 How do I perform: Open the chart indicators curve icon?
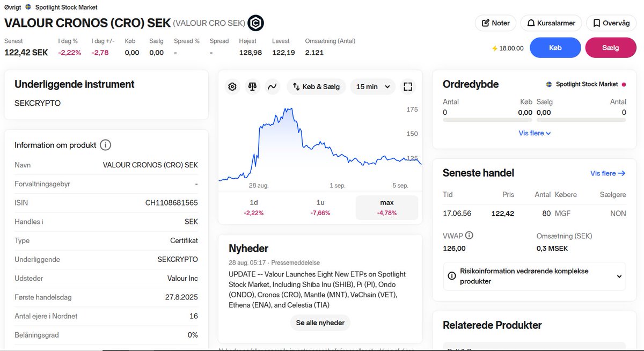(x=272, y=86)
